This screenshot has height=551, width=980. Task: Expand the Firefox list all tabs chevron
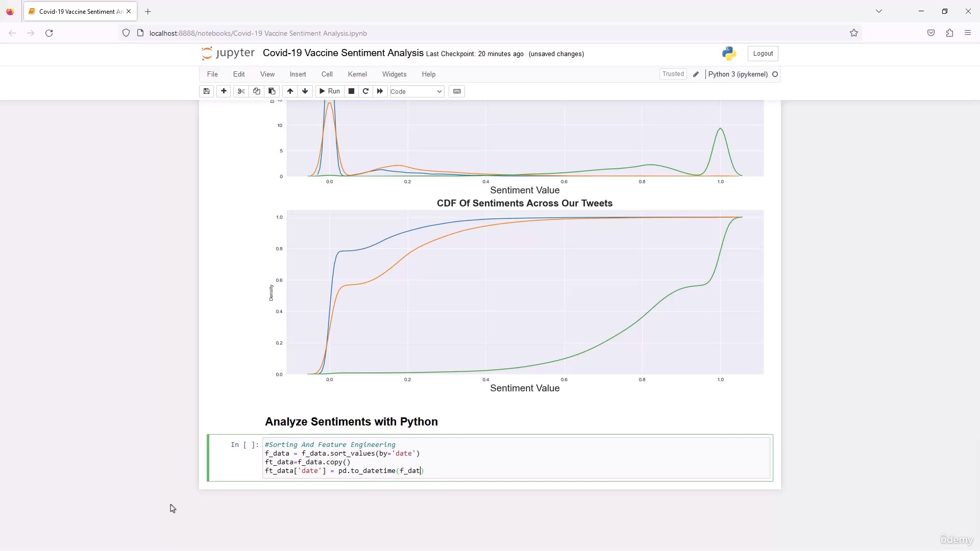tap(879, 11)
